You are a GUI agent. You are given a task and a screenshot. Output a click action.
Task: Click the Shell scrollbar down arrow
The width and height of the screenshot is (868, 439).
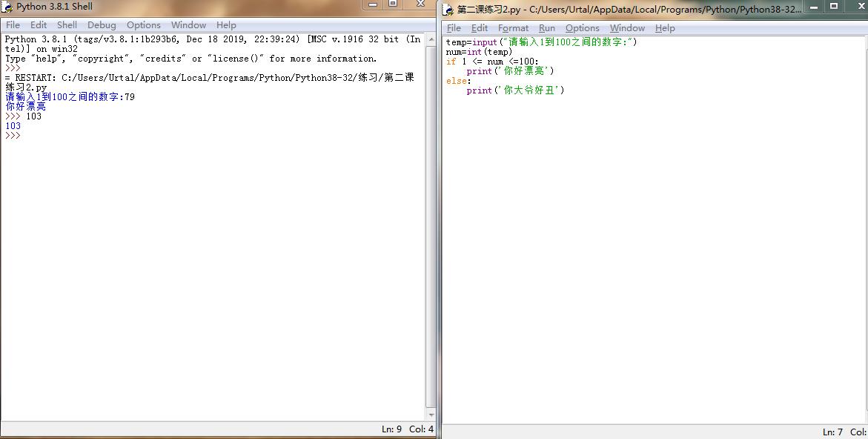click(431, 415)
